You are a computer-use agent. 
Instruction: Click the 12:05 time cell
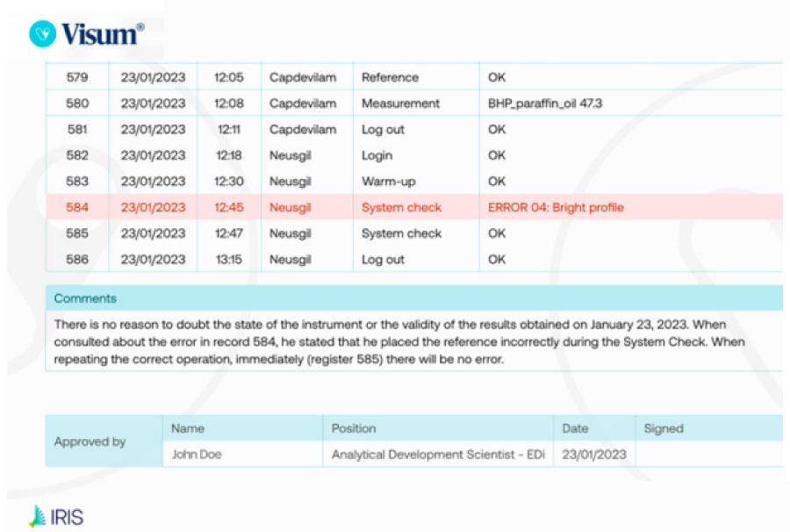point(229,77)
